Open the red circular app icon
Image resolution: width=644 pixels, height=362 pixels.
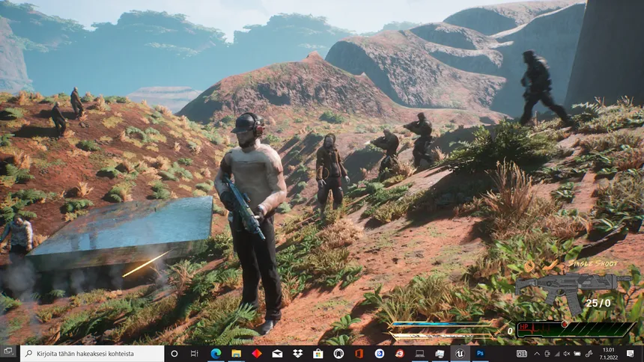[x=400, y=353]
